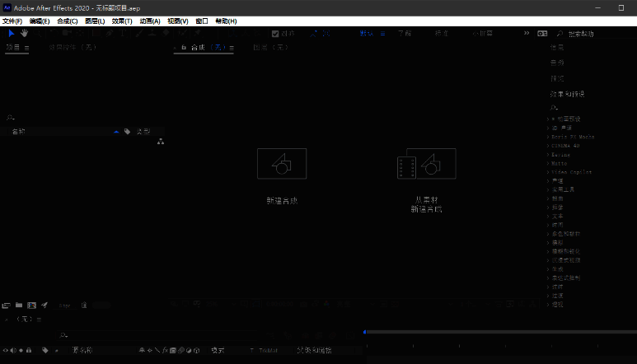Open the 合成(C) menu
The height and width of the screenshot is (364, 637).
(67, 21)
